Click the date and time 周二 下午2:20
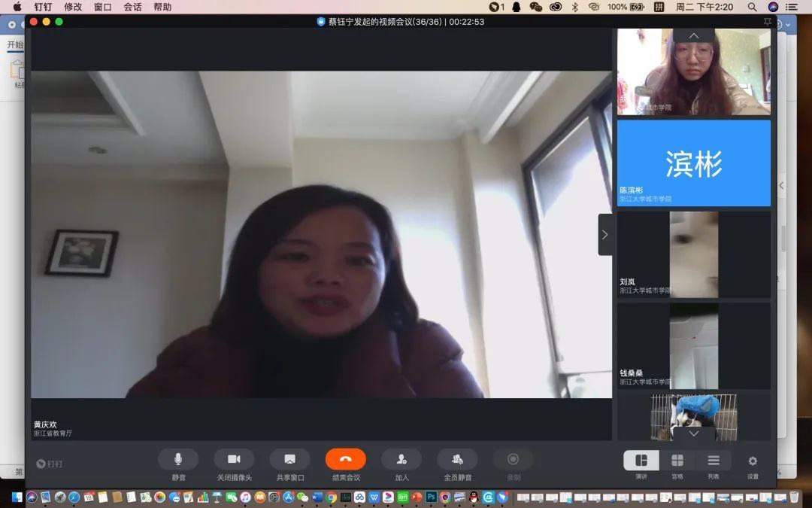Viewport: 812px width, 508px height. point(704,7)
